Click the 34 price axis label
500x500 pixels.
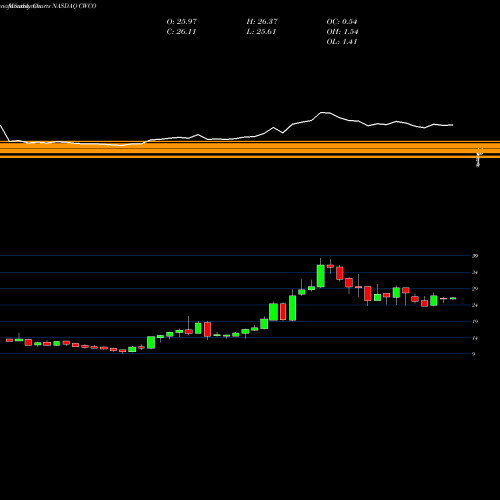pyautogui.click(x=475, y=272)
